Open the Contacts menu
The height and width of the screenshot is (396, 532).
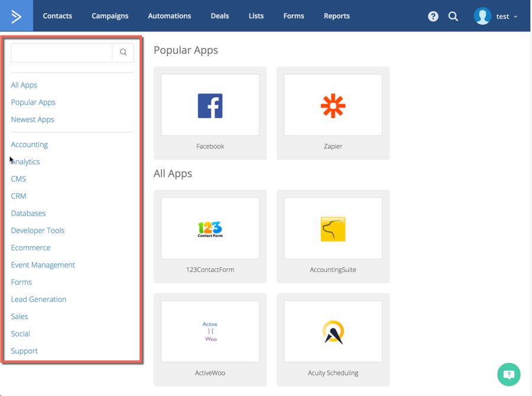click(57, 16)
